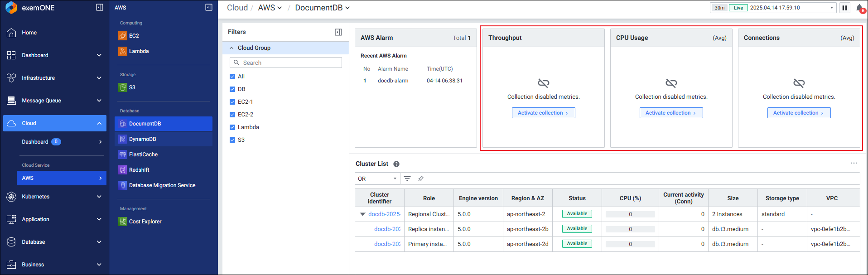Pause live monitoring with the pause button
The image size is (868, 275).
(845, 8)
